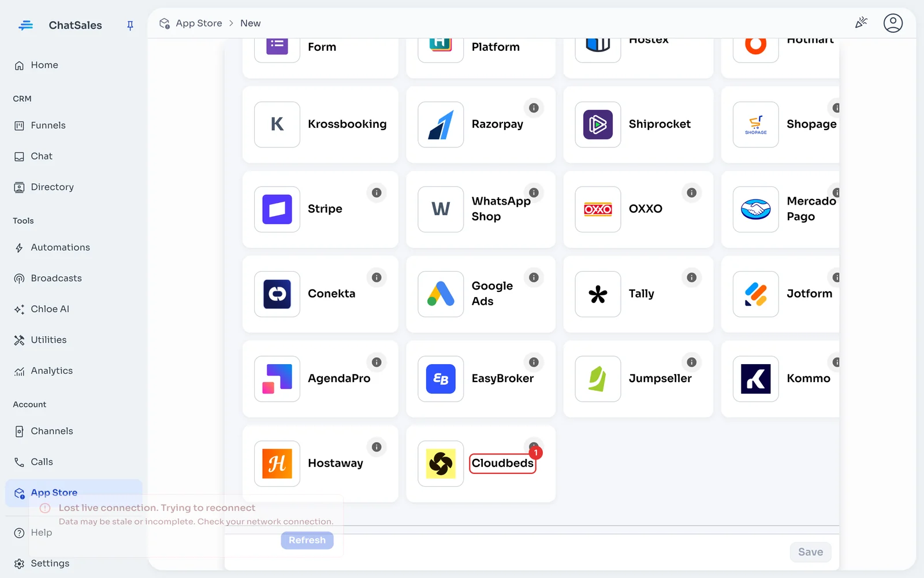Open AgendaPro info icon
The width and height of the screenshot is (924, 578).
[x=377, y=362]
